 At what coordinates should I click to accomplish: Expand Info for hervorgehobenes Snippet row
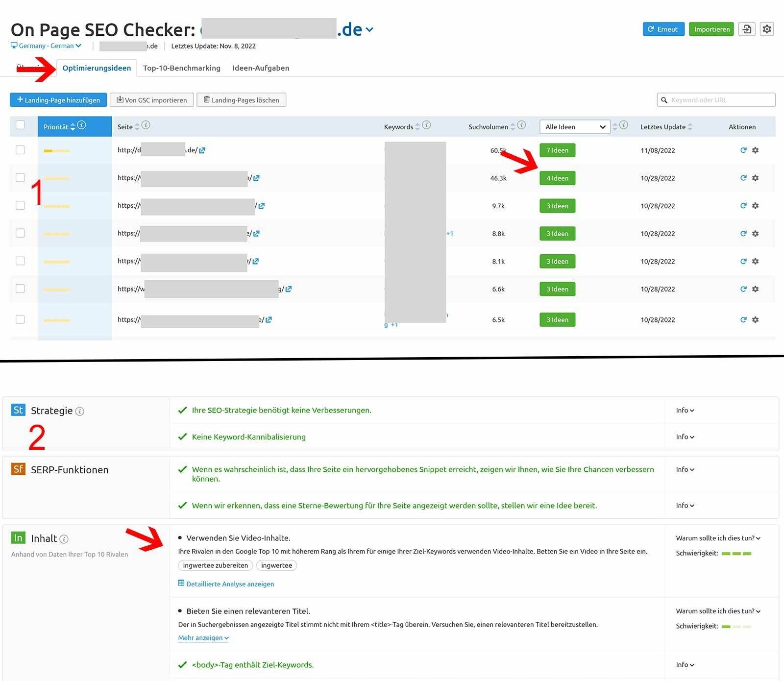click(685, 469)
